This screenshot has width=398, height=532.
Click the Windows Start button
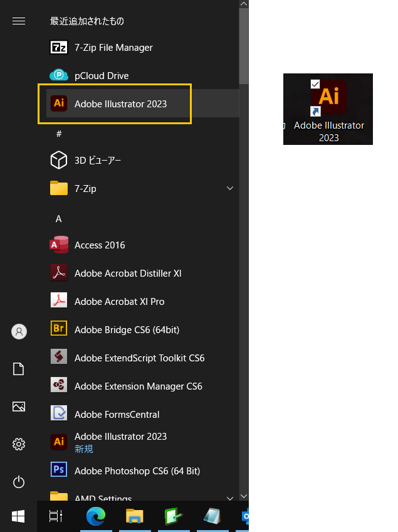(x=18, y=516)
